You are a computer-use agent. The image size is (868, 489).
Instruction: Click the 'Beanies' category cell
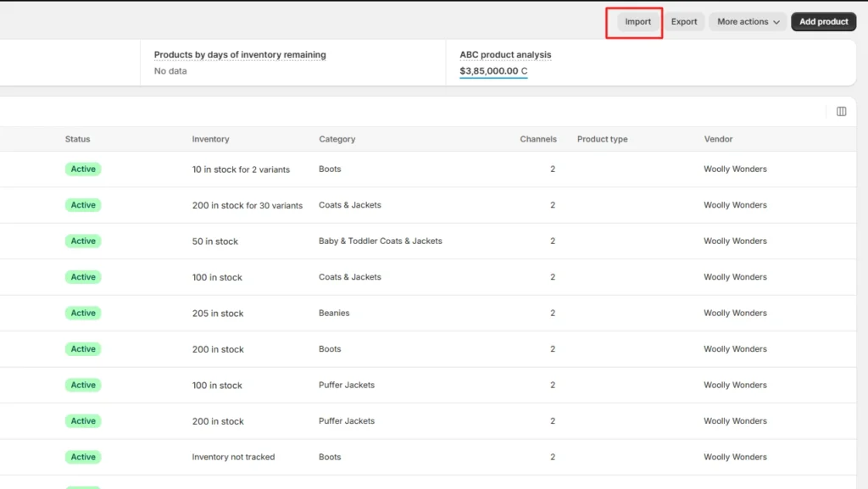click(334, 313)
